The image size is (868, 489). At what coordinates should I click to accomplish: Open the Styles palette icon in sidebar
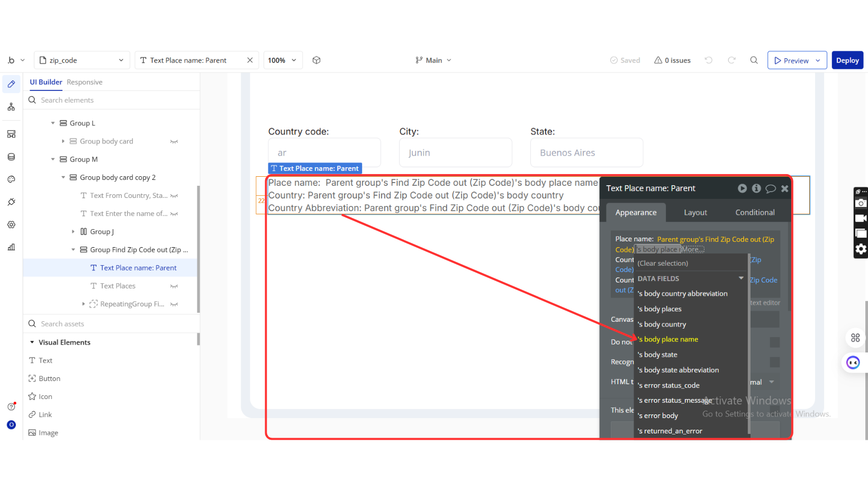pos(11,179)
